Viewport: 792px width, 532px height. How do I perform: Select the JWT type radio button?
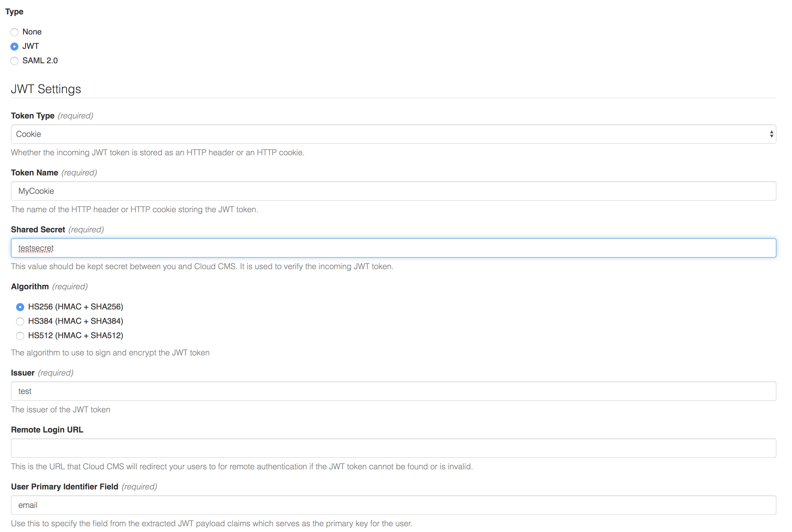[14, 47]
